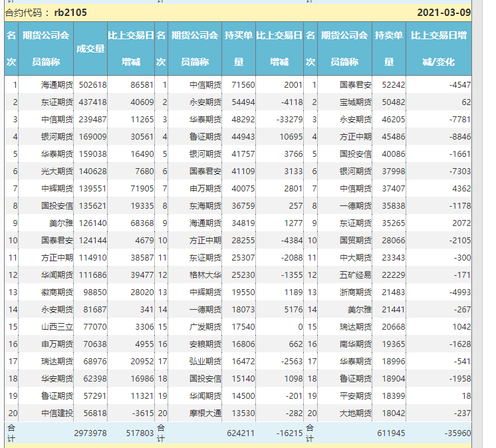Viewport: 496px width, 448px height.
Task: Select 格林大华 in the long ranking
Action: coord(205,275)
